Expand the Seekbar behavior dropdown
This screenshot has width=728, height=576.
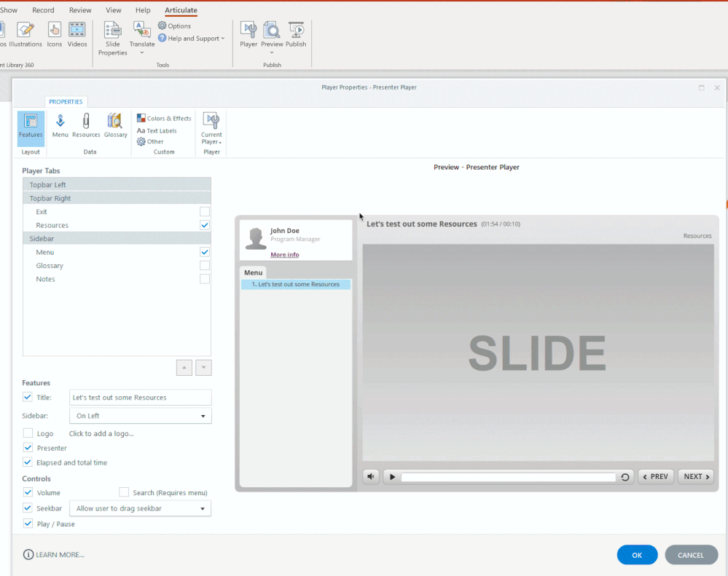click(x=140, y=508)
